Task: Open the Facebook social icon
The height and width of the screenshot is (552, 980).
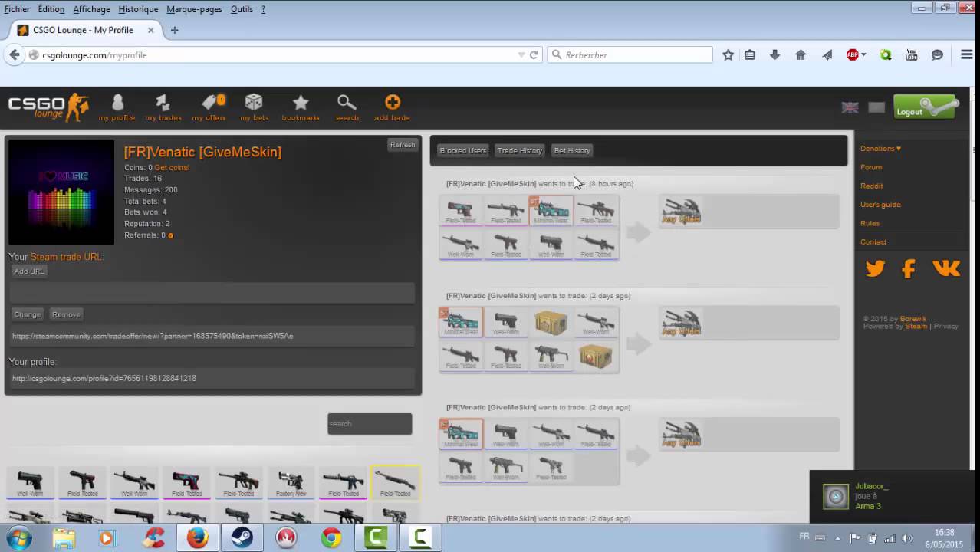Action: click(909, 268)
